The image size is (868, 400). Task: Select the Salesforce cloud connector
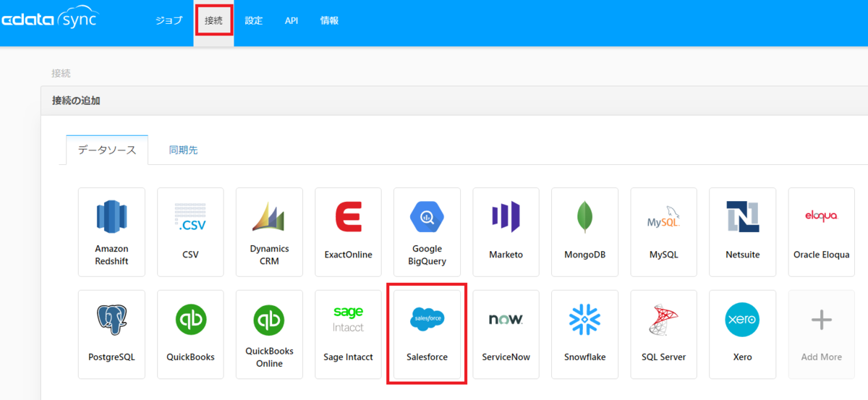pos(427,335)
